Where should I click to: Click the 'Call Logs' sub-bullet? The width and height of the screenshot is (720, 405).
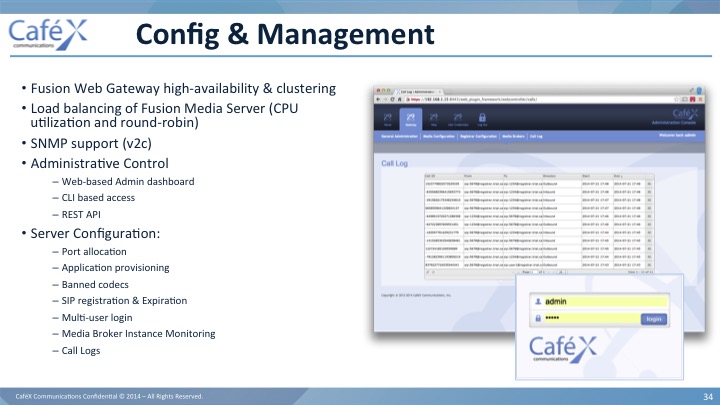coord(81,351)
